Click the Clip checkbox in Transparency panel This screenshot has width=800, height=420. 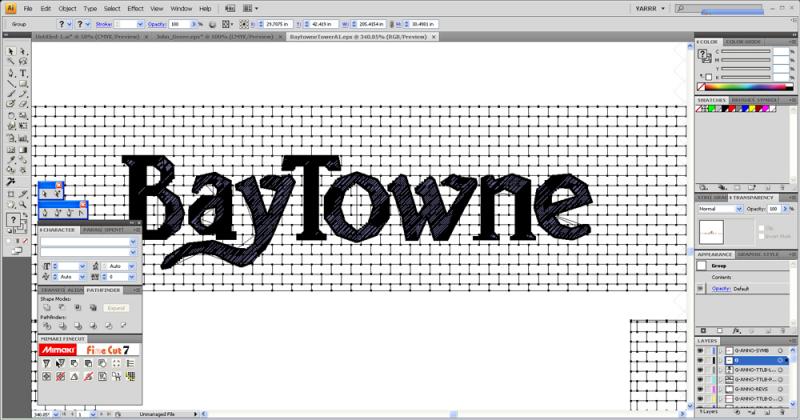762,228
